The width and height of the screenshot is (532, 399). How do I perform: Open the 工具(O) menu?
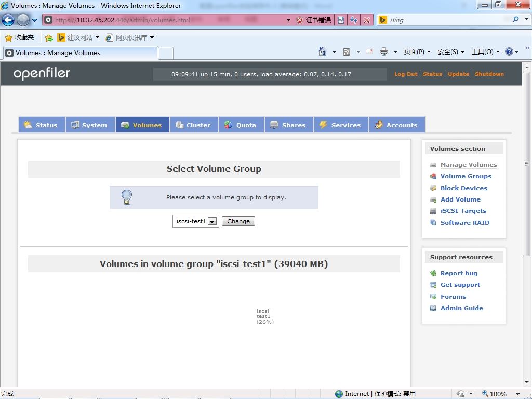click(x=486, y=51)
